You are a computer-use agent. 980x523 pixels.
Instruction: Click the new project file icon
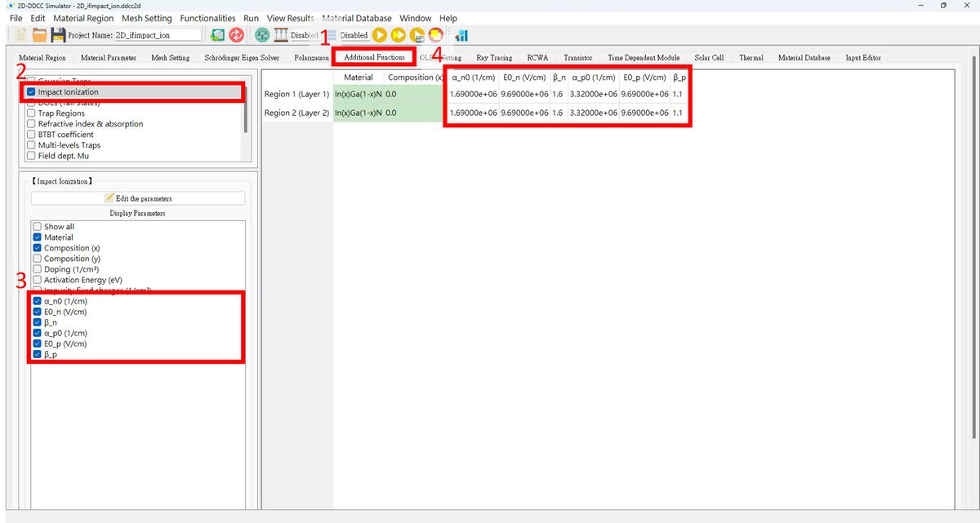[x=20, y=35]
